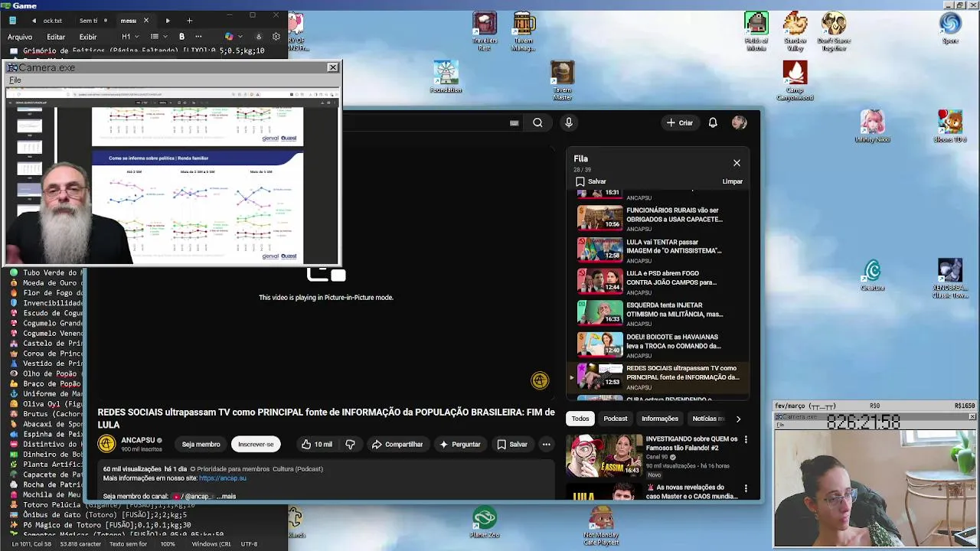Viewport: 980px width, 551px height.
Task: Select the Informações filter chip
Action: click(660, 419)
